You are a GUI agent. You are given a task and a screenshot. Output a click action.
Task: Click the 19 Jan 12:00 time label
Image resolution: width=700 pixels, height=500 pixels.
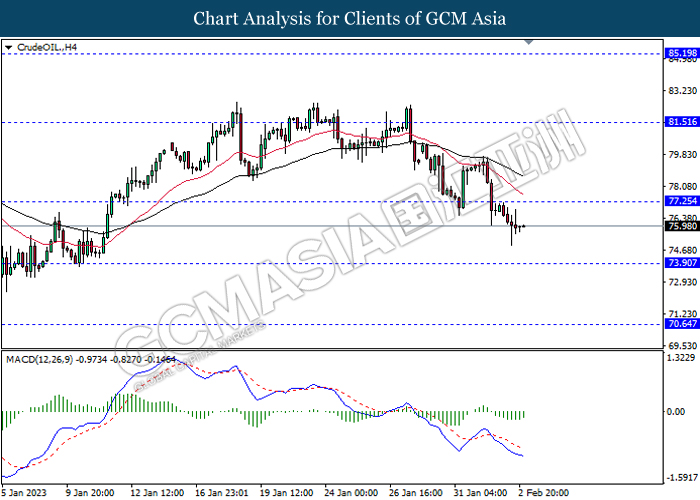click(286, 493)
